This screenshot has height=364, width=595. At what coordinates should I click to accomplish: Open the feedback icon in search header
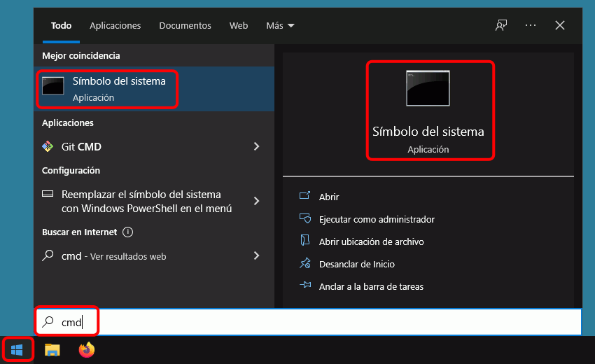[x=501, y=25]
